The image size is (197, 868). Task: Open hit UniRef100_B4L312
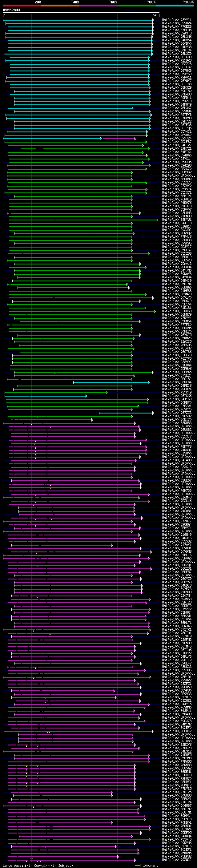177,751
